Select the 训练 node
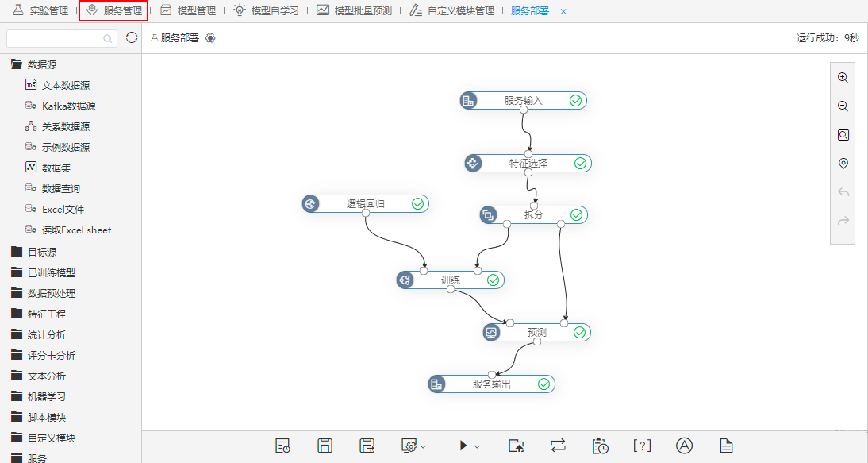Viewport: 868px width, 463px height. pos(451,280)
